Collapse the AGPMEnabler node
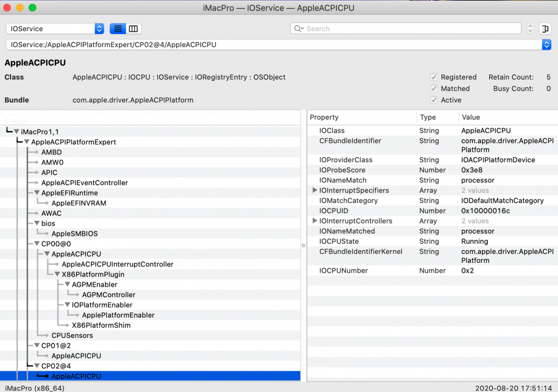Viewport: 558px width, 392px height. pos(68,284)
